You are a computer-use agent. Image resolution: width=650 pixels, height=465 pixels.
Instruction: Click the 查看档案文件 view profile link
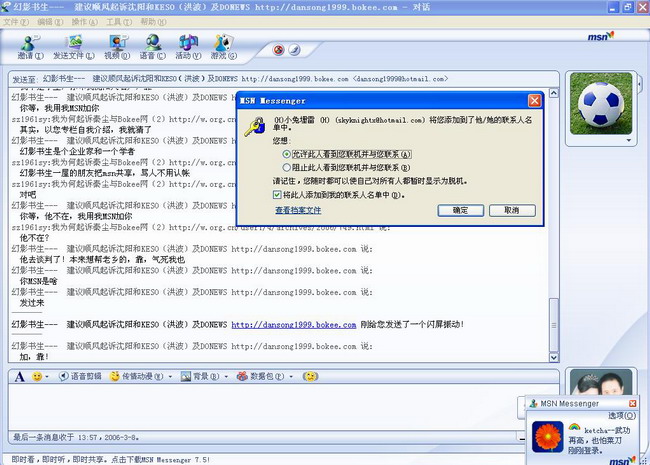tap(297, 211)
